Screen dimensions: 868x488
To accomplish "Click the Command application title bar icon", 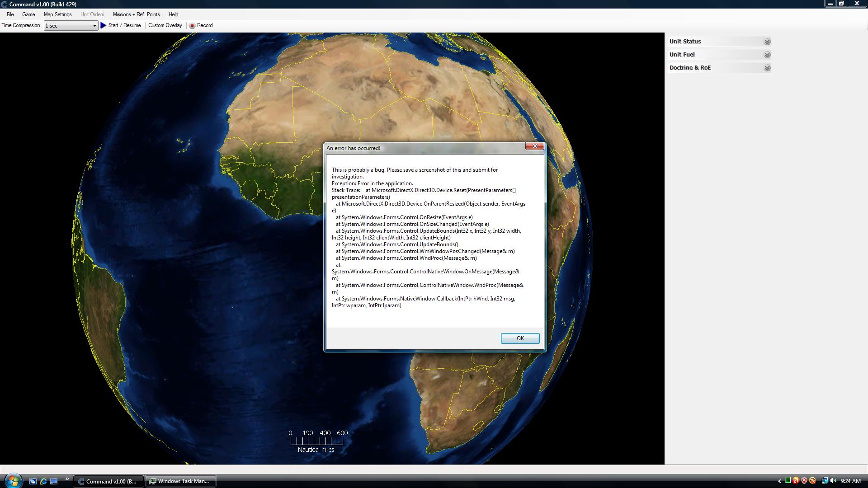I will 4,4.
